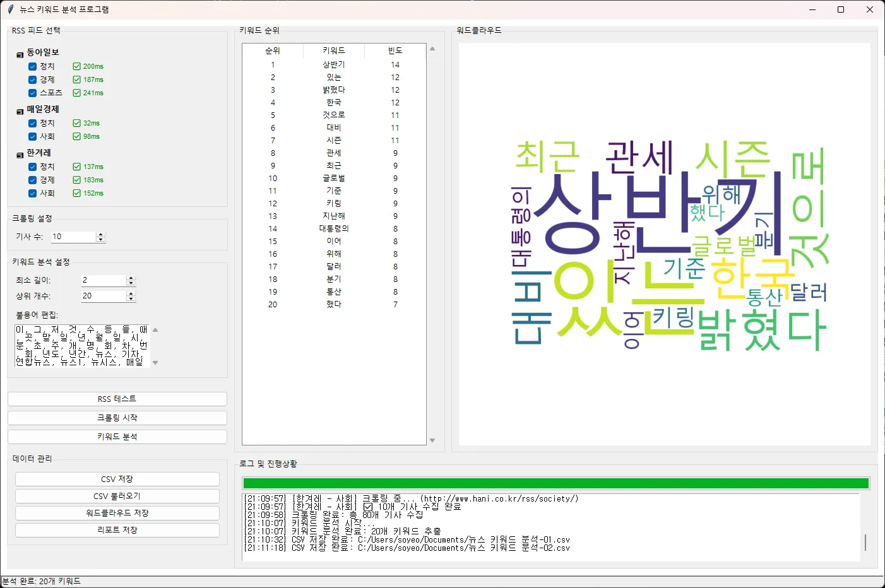885x588 pixels.
Task: Select the keyword row 통상
Action: coord(334,291)
